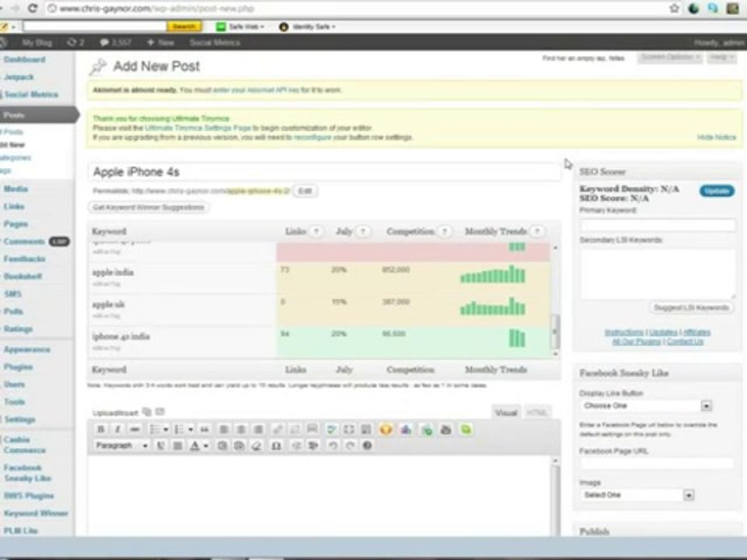Open the ordered list dropdown arrow
The image size is (747, 560).
pos(190,429)
